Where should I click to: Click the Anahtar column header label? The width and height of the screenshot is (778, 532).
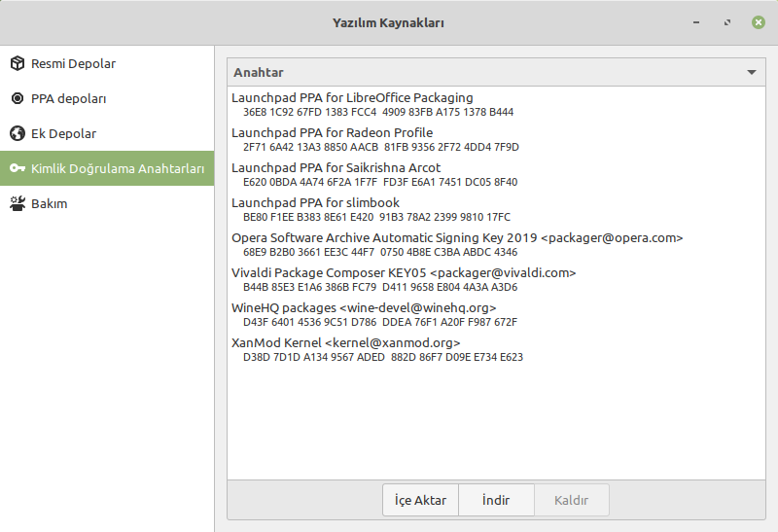click(259, 72)
